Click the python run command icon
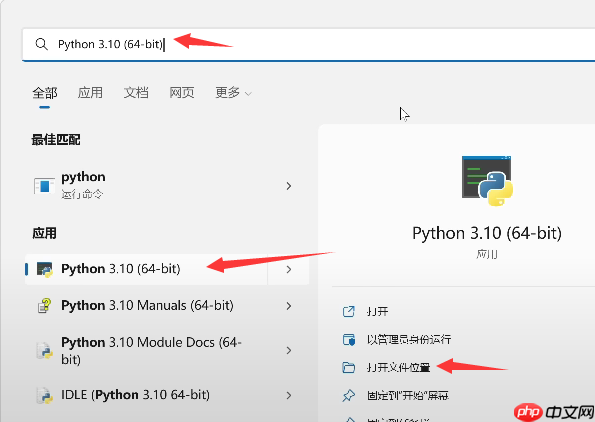 [x=44, y=186]
